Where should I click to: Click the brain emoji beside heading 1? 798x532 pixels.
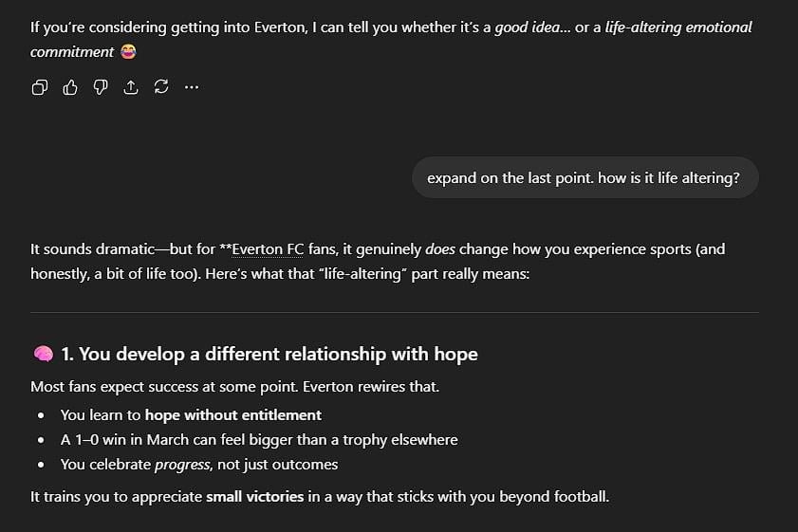tap(43, 355)
